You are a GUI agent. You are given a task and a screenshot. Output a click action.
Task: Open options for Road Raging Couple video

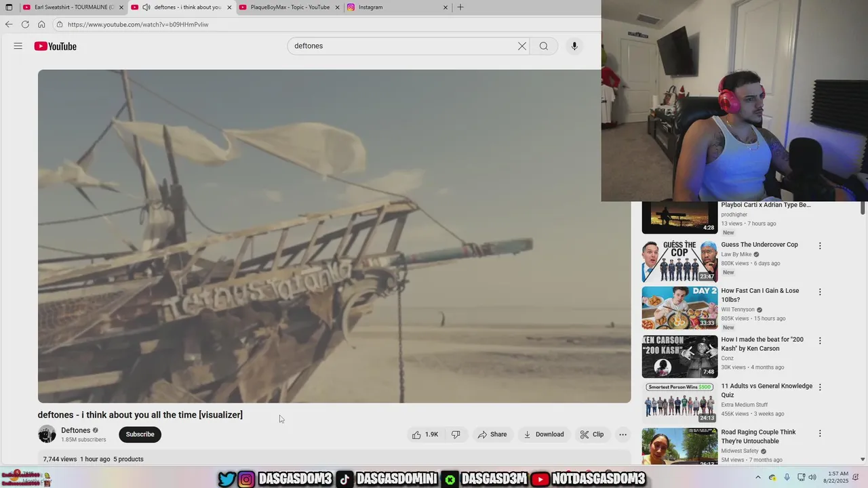coord(820,434)
